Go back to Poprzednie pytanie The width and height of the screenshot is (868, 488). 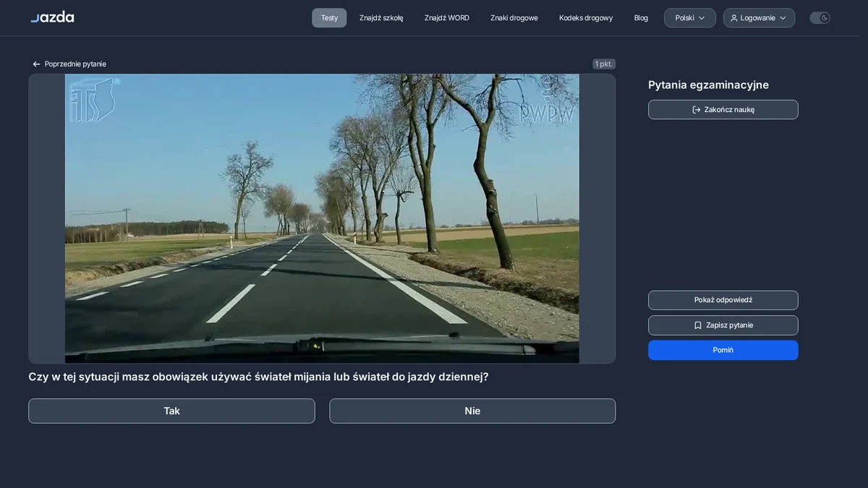69,64
